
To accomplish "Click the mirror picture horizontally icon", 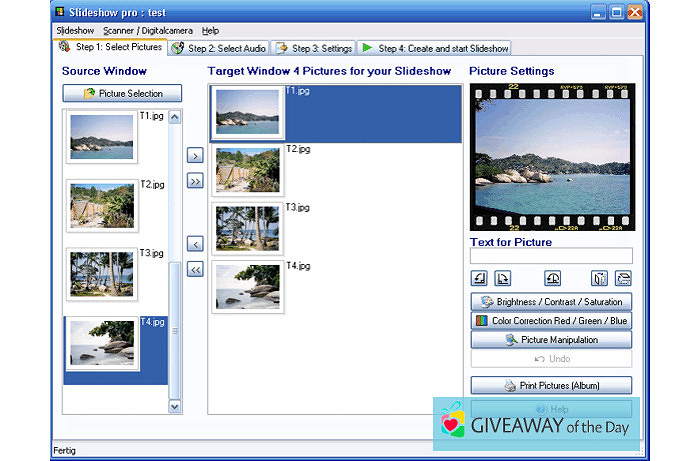I will pyautogui.click(x=599, y=278).
